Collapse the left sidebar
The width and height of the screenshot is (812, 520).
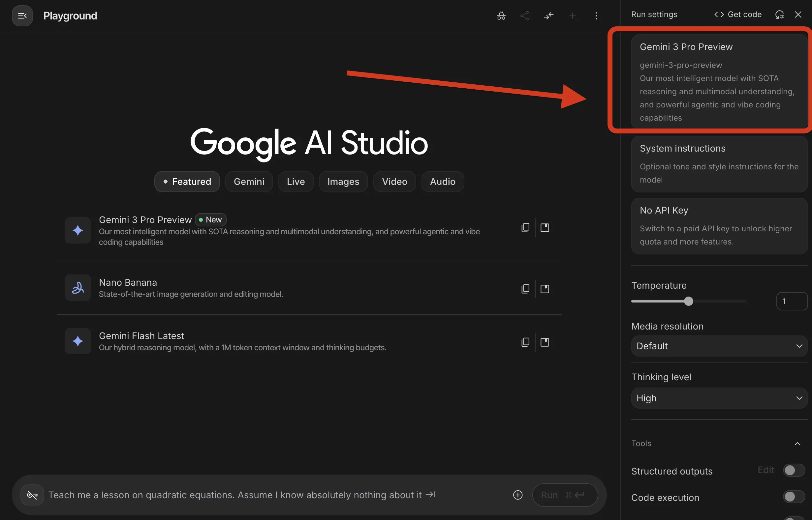tap(22, 15)
